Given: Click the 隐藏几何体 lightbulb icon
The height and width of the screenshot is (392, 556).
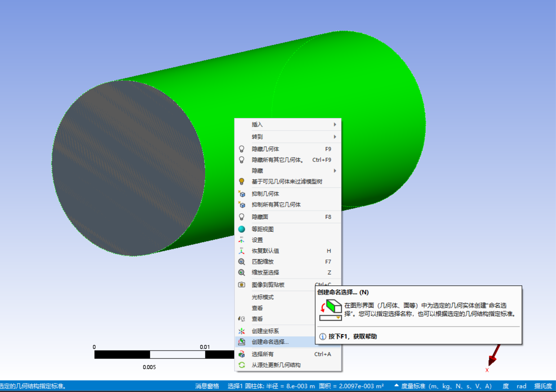Looking at the screenshot, I should [241, 149].
